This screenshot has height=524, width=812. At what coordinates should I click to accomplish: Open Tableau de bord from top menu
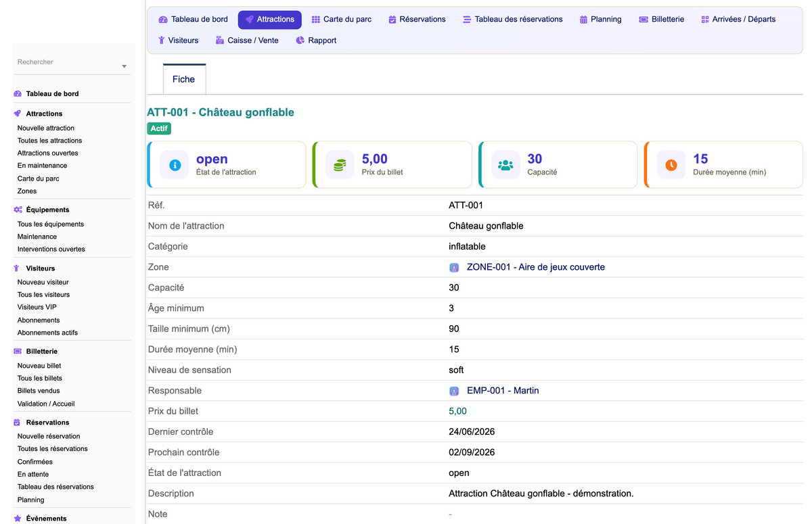coord(193,20)
